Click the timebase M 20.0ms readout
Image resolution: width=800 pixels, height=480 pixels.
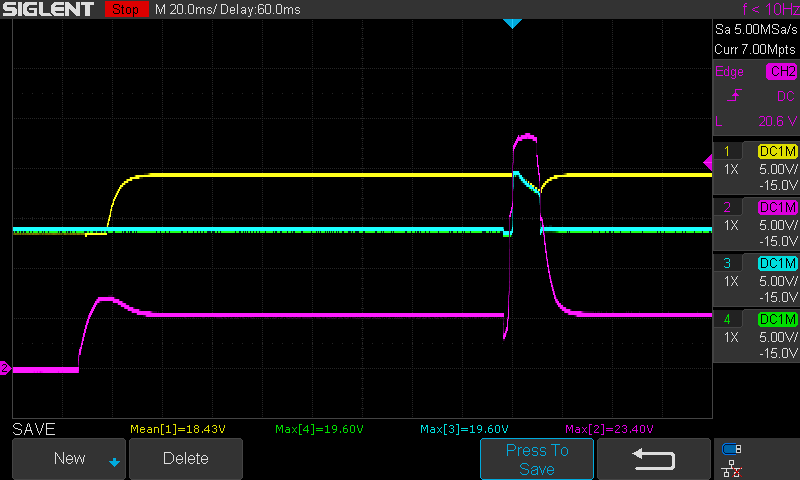(185, 10)
